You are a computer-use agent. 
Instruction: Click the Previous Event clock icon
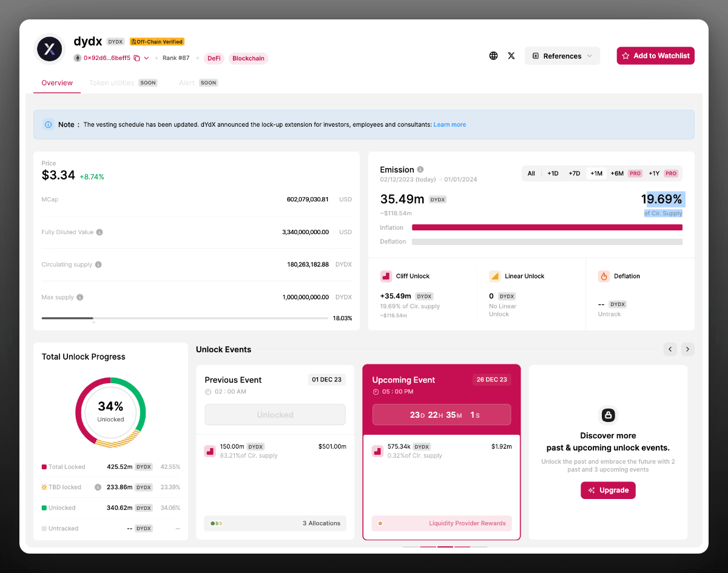click(208, 392)
